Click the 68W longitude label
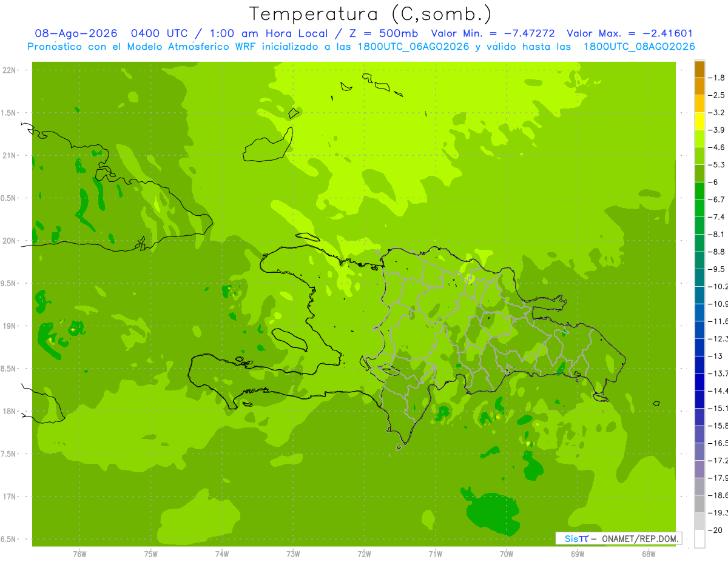This screenshot has height=562, width=728. click(649, 554)
